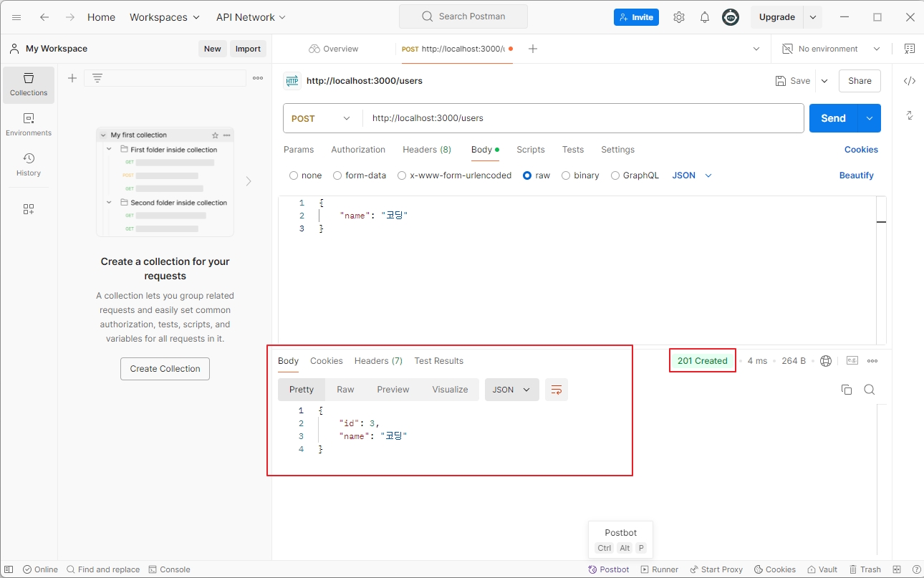Open the configure workspace sidebar icon
Viewport: 924px width, 578px height.
[x=29, y=209]
